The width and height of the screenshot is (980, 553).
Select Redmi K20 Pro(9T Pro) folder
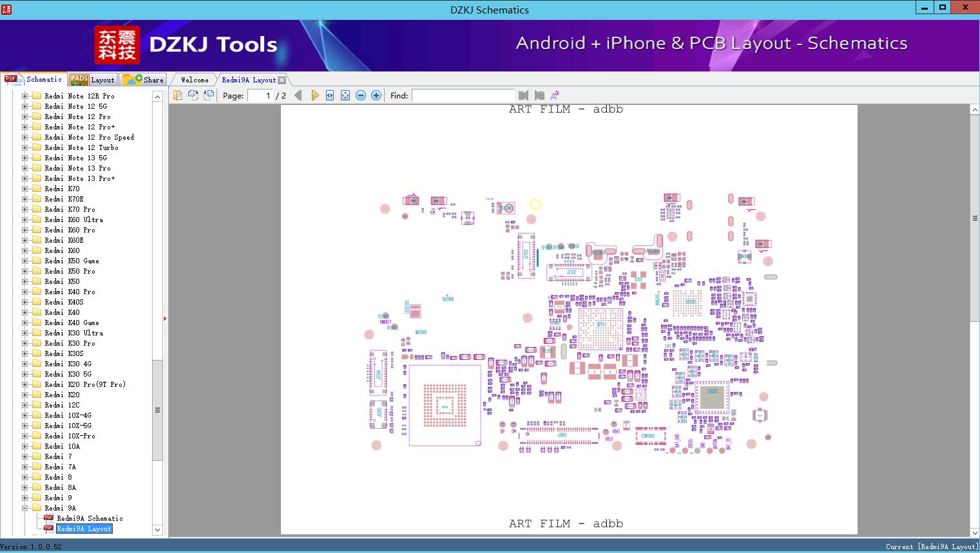tap(85, 384)
